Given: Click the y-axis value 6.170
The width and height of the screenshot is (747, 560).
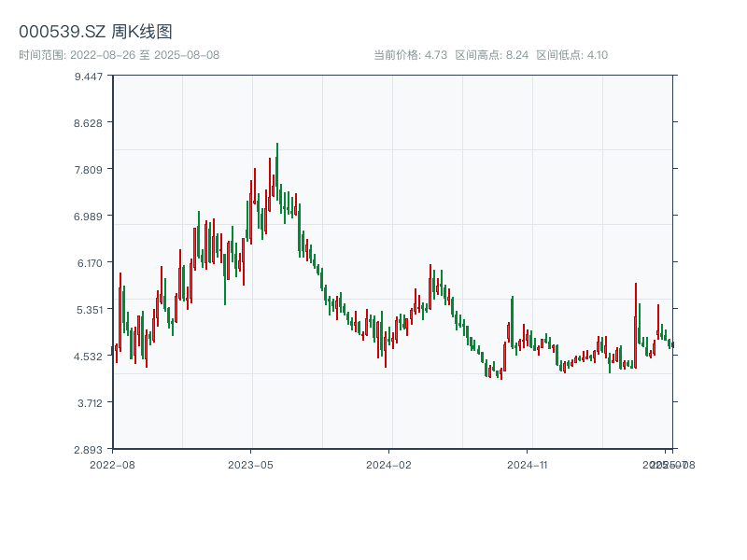Looking at the screenshot, I should (x=90, y=263).
